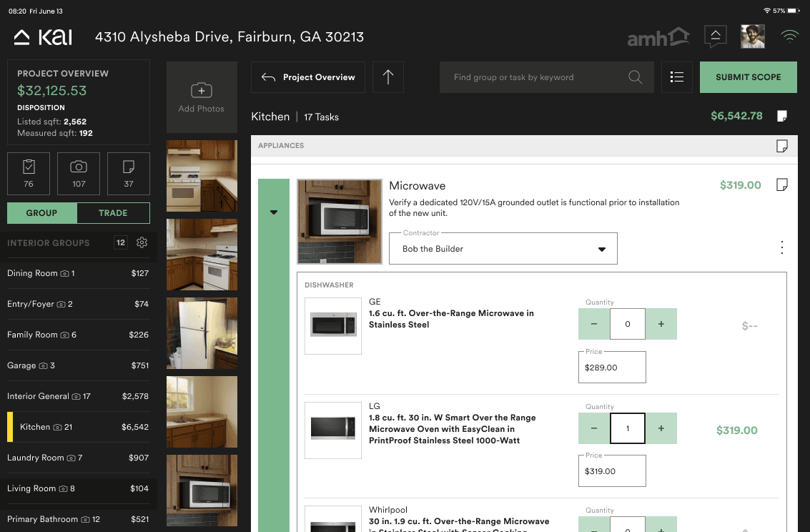Click the property address 4310 Alysheba Drive

pos(229,36)
